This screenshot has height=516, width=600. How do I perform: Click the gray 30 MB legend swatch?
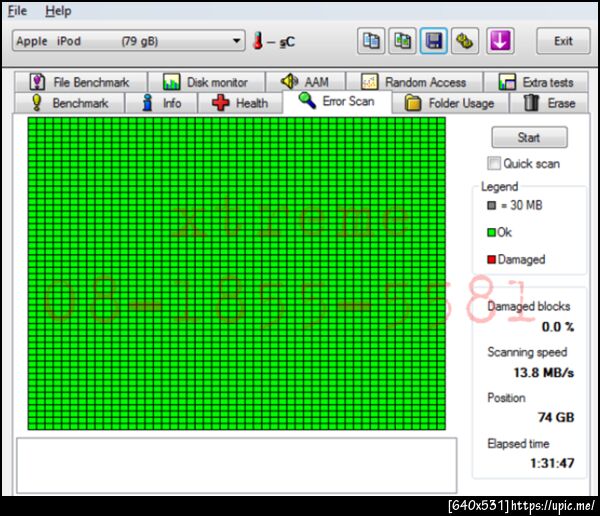coord(491,206)
